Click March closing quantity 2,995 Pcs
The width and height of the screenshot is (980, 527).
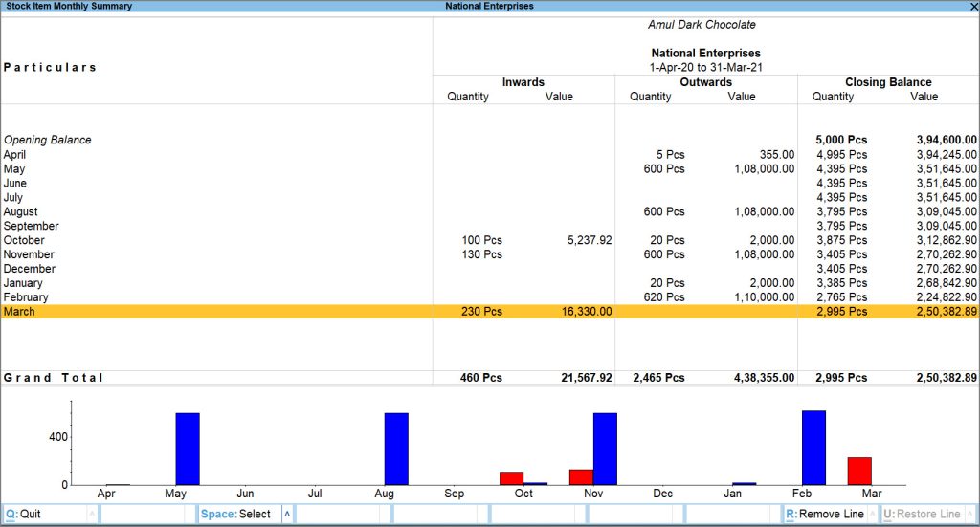[841, 312]
